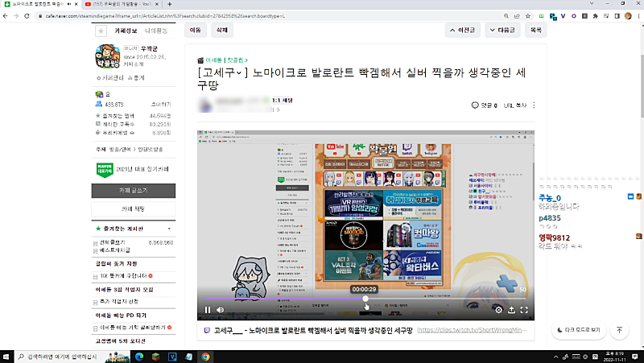Viewport: 644px width, 363px height.
Task: Click the video player share icon
Action: [x=512, y=310]
